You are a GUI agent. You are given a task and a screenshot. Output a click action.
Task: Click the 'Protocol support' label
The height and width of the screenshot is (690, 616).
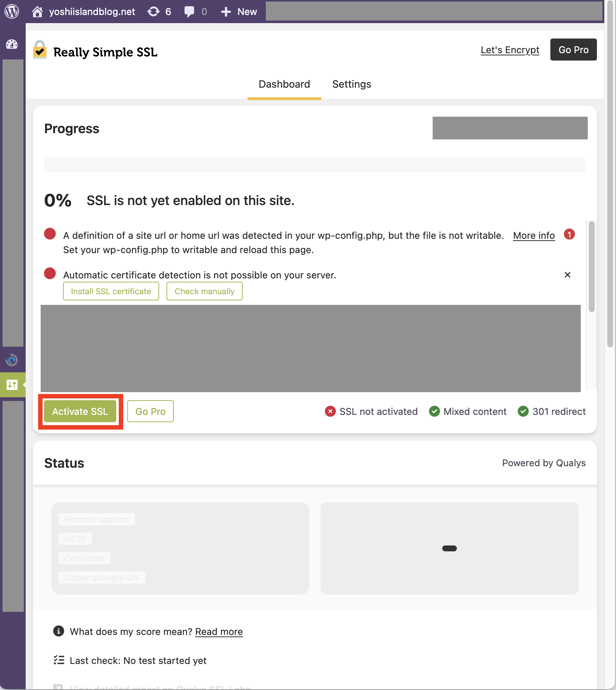coord(97,519)
